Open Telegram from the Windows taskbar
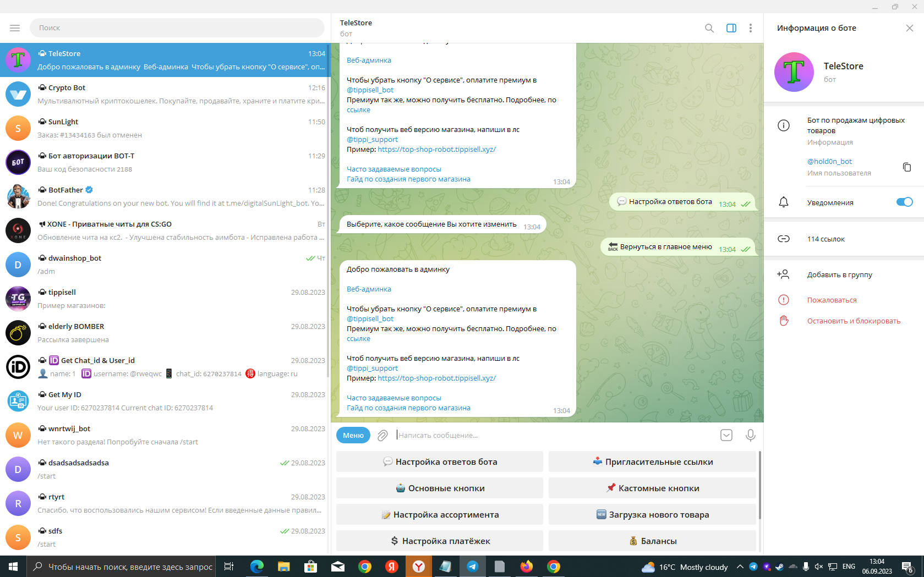This screenshot has height=577, width=924. pyautogui.click(x=473, y=567)
